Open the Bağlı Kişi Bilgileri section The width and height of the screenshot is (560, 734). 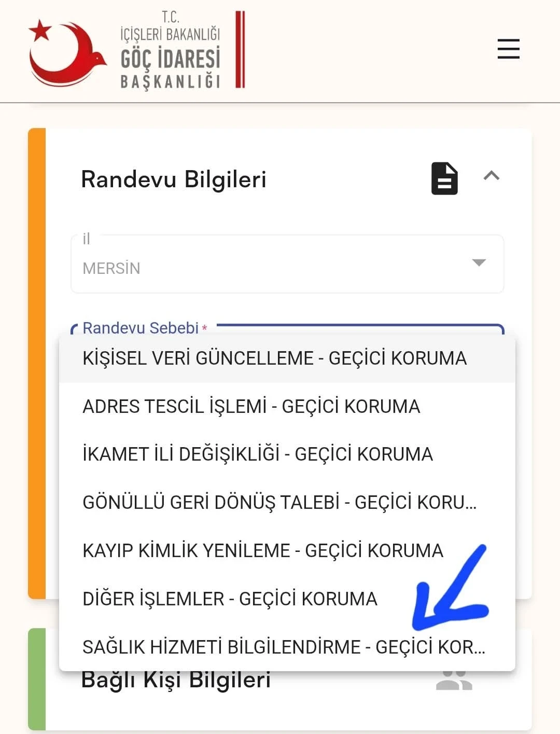point(176,681)
